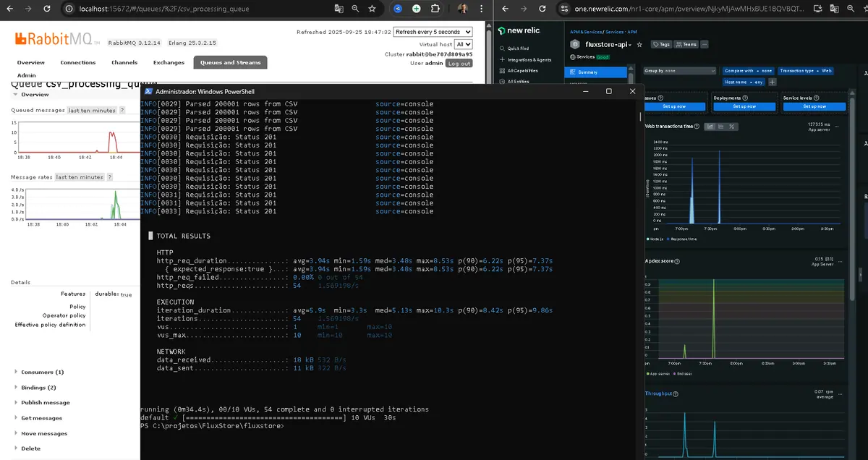Click translate icon in RabbitMQ browser address bar
The height and width of the screenshot is (460, 868).
tap(339, 9)
